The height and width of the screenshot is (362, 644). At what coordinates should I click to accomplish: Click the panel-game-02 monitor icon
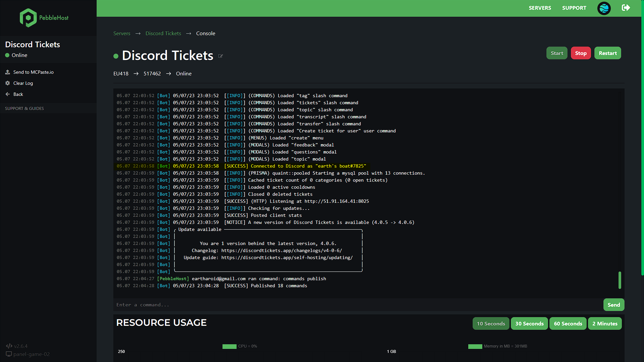[x=9, y=354]
